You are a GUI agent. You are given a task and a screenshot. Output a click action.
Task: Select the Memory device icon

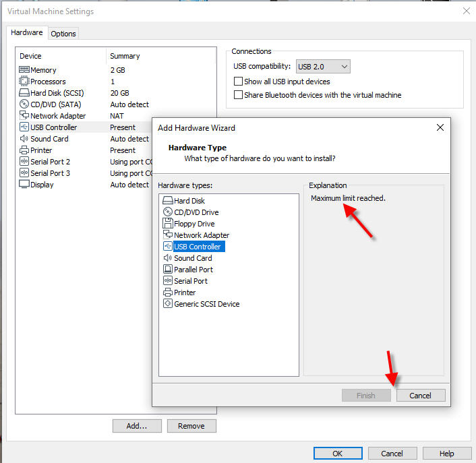click(24, 70)
